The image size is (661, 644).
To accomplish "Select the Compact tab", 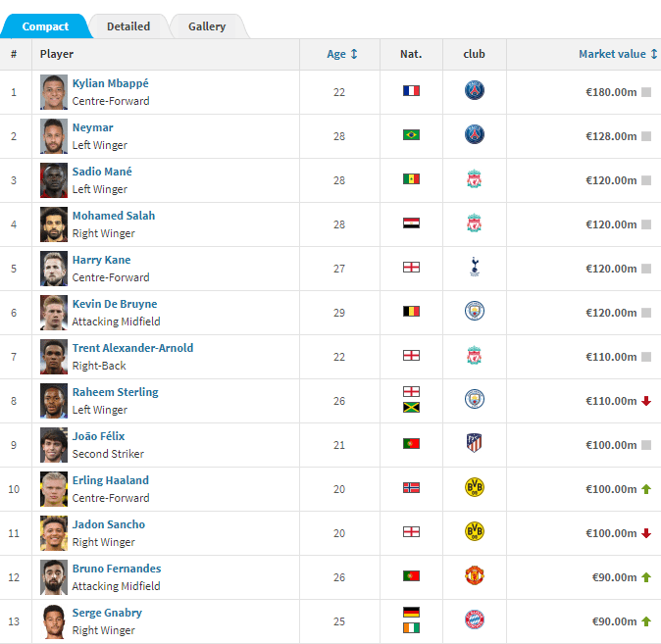I will (x=45, y=26).
